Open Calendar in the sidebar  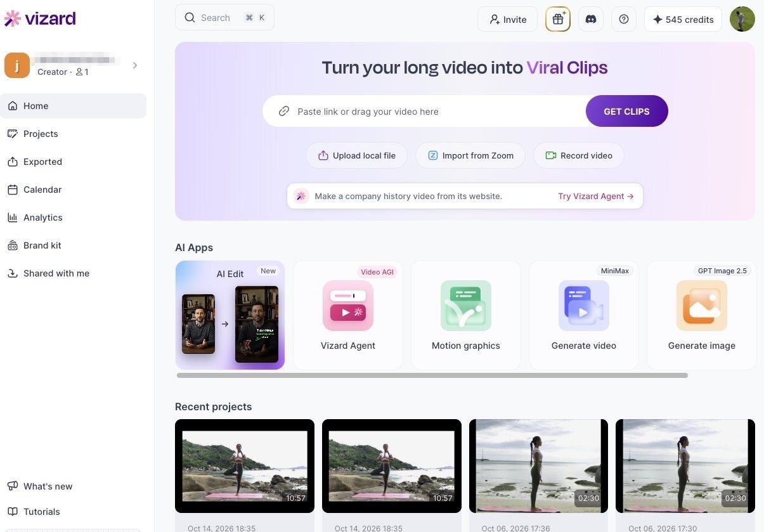(x=73, y=190)
